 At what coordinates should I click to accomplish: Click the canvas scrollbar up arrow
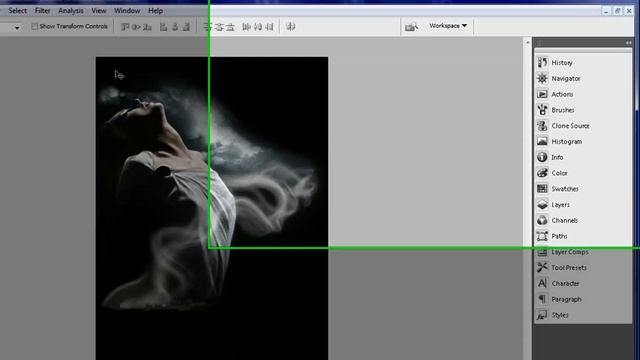[527, 42]
